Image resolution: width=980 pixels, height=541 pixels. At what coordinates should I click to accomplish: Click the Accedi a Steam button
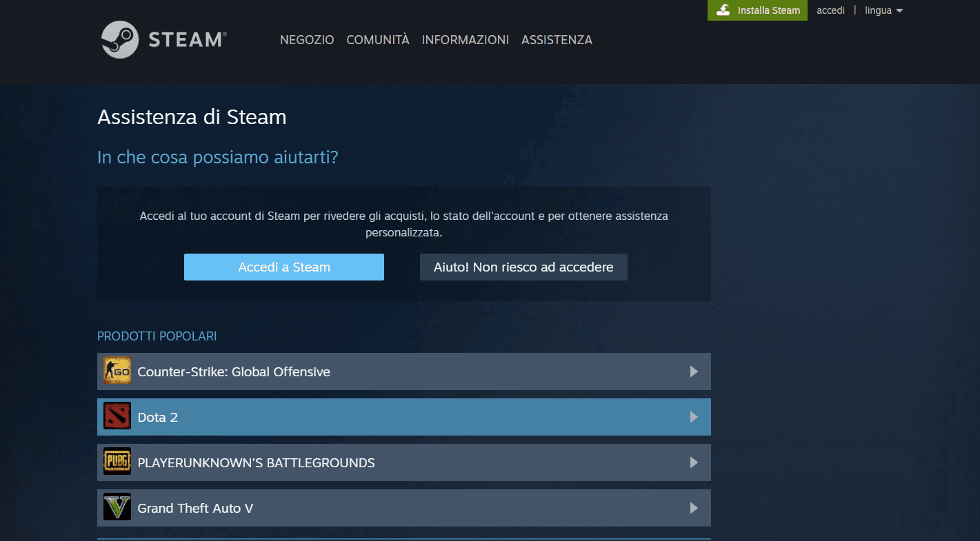click(x=283, y=267)
